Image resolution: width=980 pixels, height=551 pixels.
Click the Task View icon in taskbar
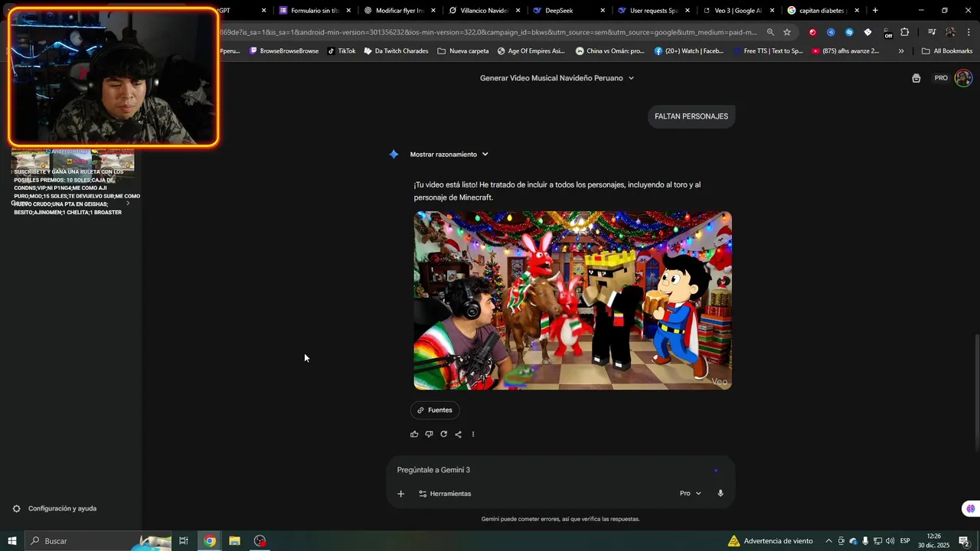184,541
